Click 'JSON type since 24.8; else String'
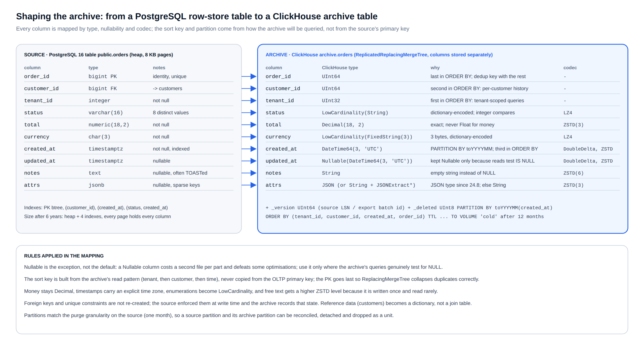The image size is (644, 346). coord(468,185)
